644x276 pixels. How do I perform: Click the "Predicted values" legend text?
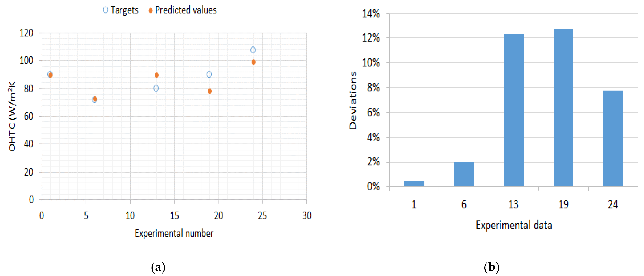(x=186, y=10)
